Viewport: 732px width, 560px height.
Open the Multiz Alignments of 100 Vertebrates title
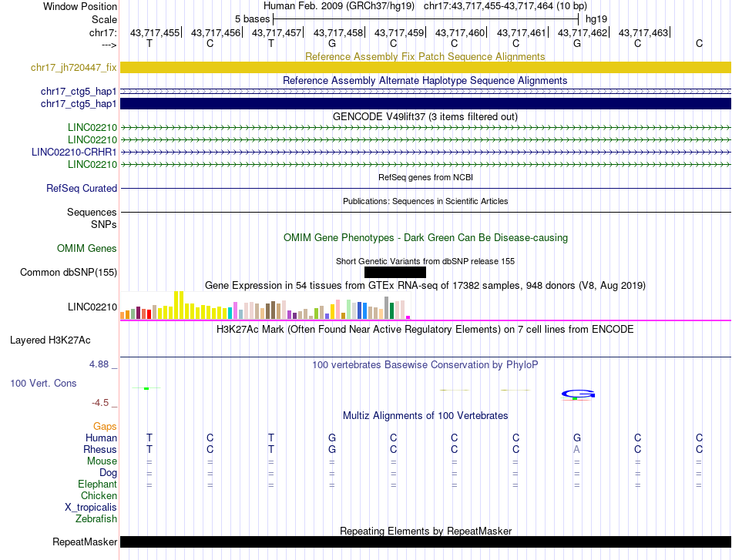tap(425, 416)
